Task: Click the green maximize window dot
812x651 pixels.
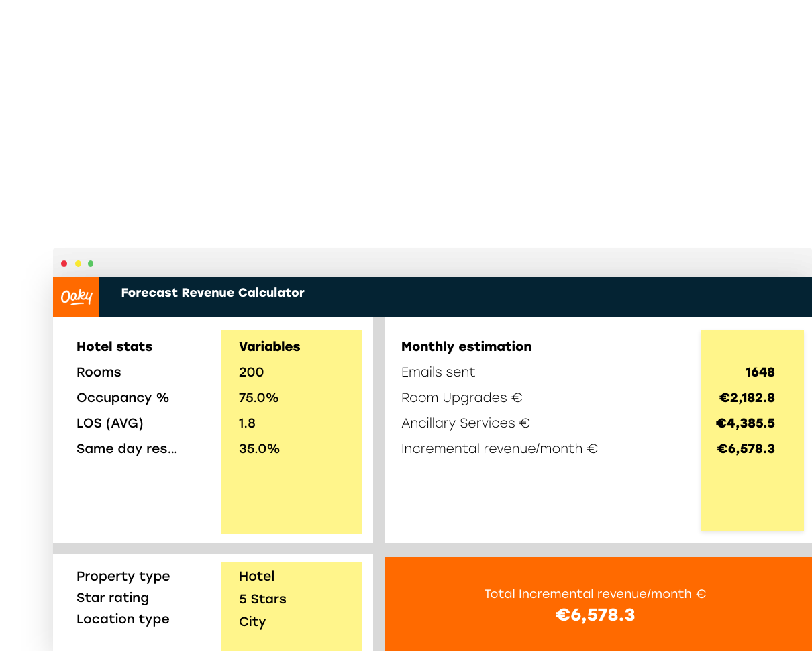Action: 91,264
